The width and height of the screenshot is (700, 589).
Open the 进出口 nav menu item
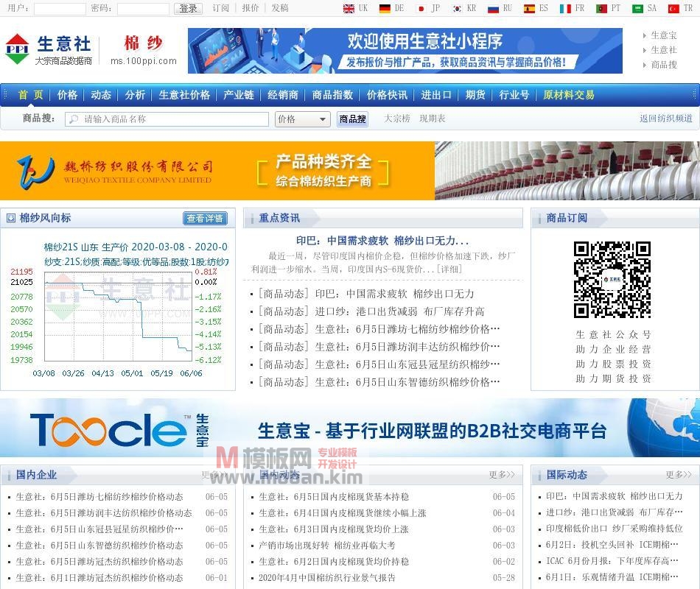click(x=436, y=95)
